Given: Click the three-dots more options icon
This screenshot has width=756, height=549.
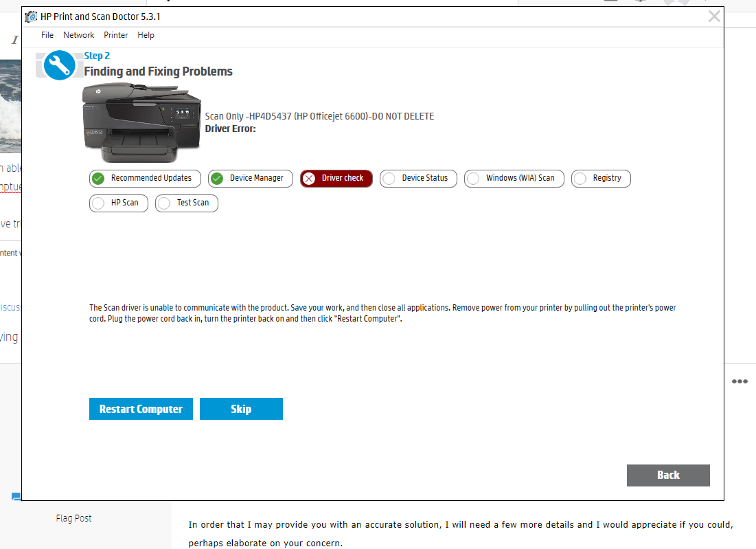Looking at the screenshot, I should tap(740, 381).
